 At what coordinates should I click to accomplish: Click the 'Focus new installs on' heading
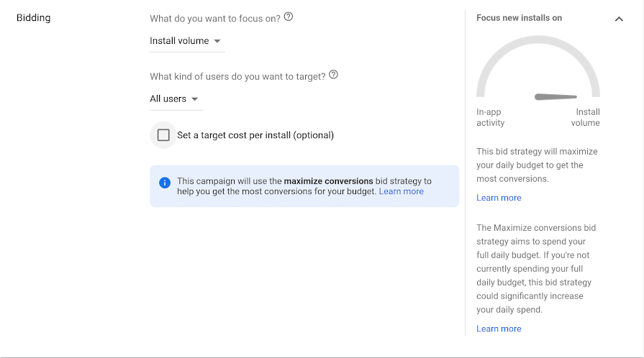[x=519, y=18]
